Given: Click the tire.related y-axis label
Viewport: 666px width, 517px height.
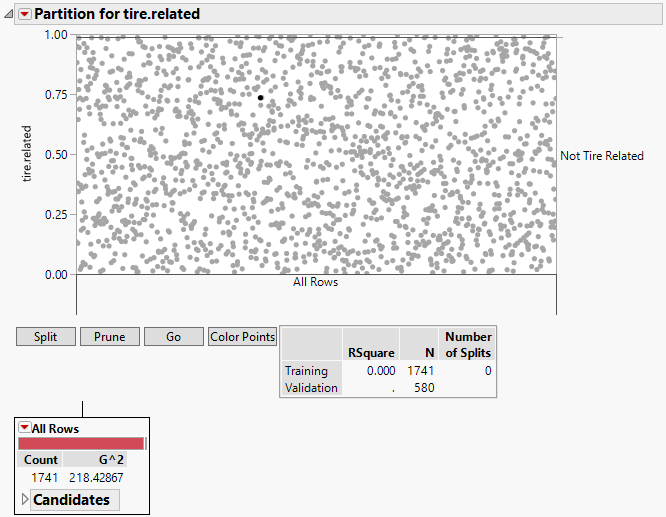Looking at the screenshot, I should 27,154.
